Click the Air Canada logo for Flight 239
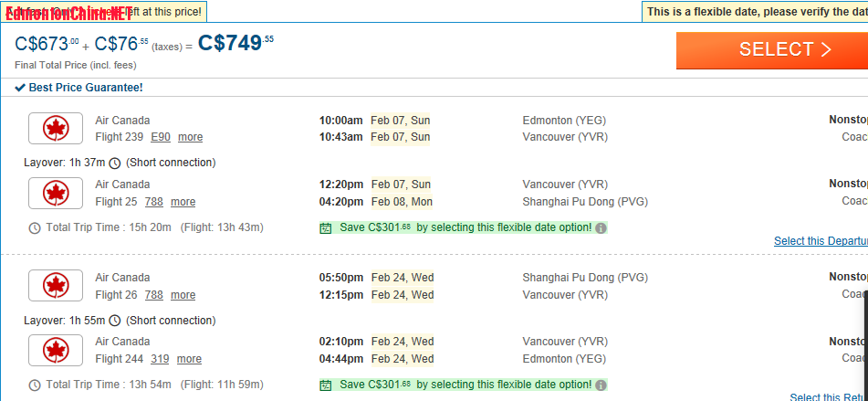The image size is (868, 401). (56, 128)
